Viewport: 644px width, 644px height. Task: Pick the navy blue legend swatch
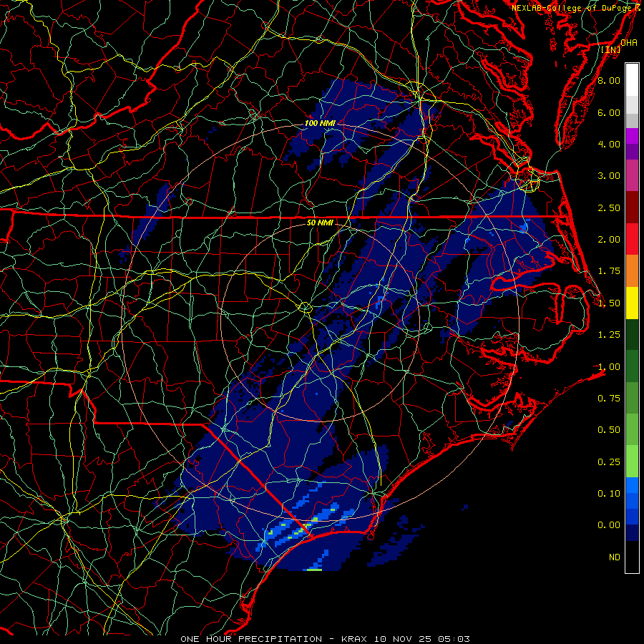[x=632, y=533]
